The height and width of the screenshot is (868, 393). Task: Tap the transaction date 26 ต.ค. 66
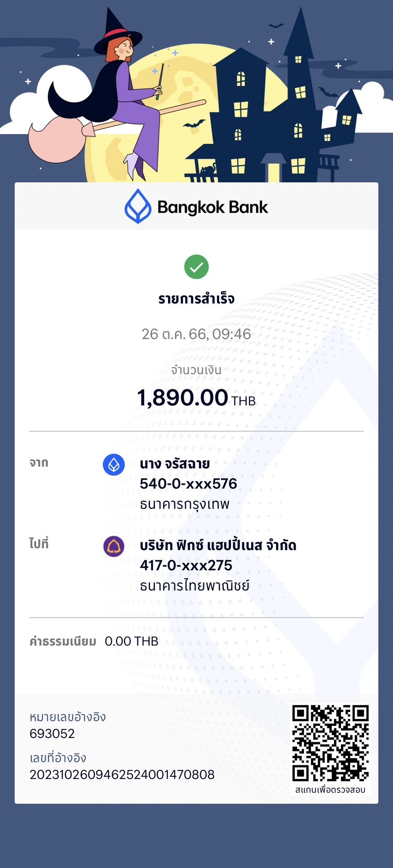(174, 334)
